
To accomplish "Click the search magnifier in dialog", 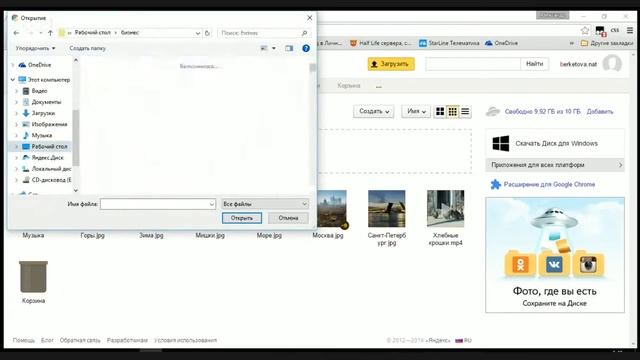I will point(304,33).
